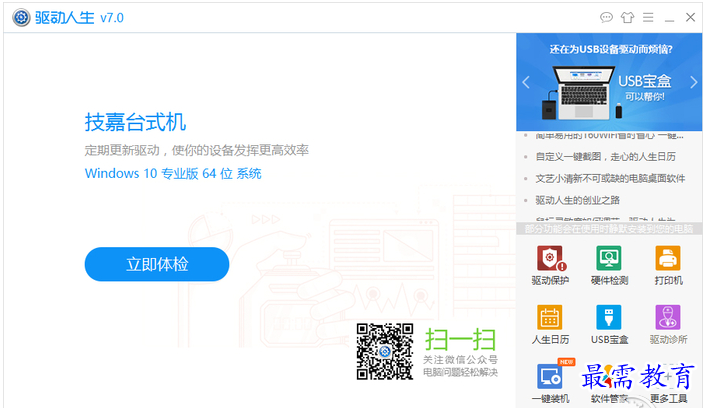This screenshot has width=703, height=408.
Task: Start the scan with 立即体检
Action: [157, 264]
